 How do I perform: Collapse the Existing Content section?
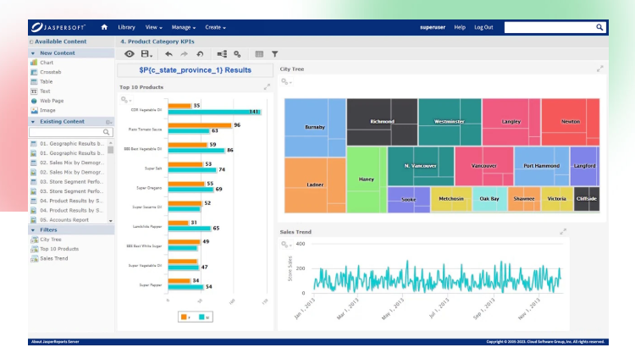coord(33,121)
